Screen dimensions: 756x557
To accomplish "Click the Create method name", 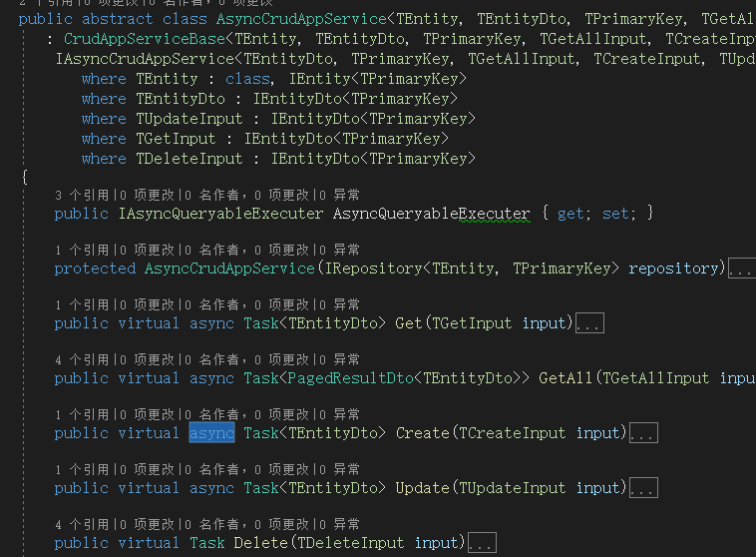I will (x=422, y=433).
